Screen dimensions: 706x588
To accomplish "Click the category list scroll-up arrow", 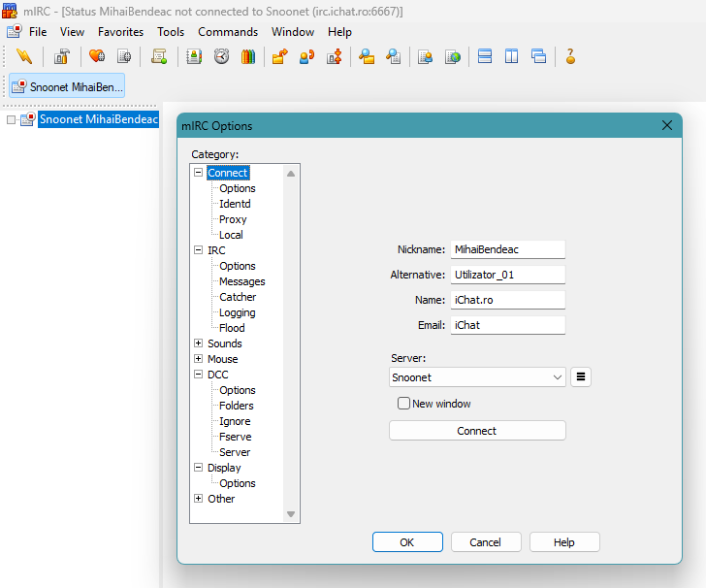I will pyautogui.click(x=291, y=174).
